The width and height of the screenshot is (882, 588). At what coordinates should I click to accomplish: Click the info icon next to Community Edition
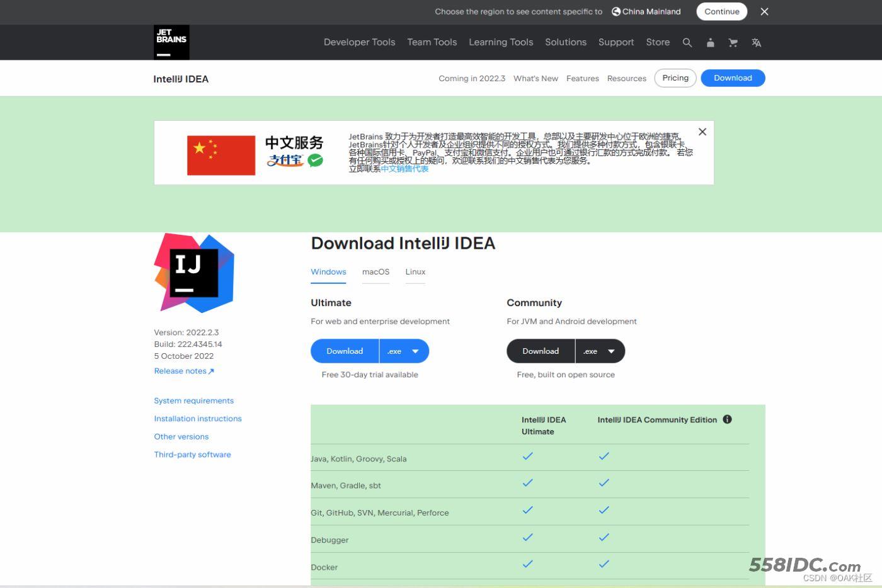[x=727, y=419]
